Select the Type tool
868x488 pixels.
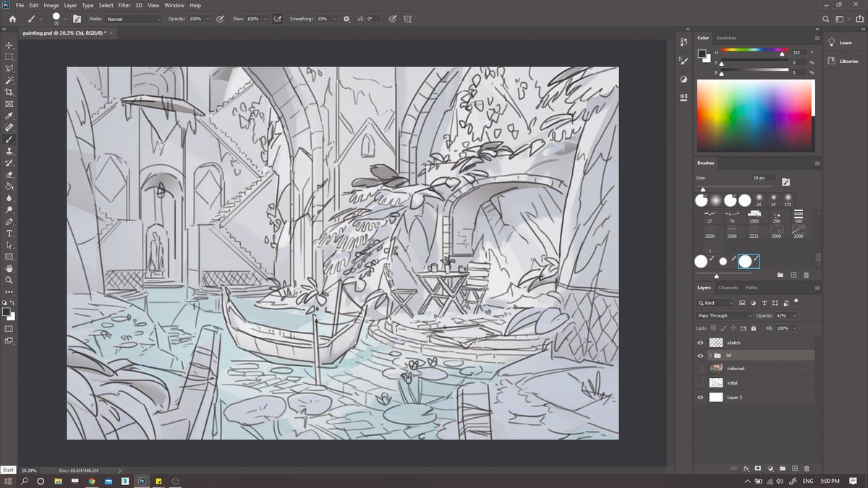coord(9,233)
